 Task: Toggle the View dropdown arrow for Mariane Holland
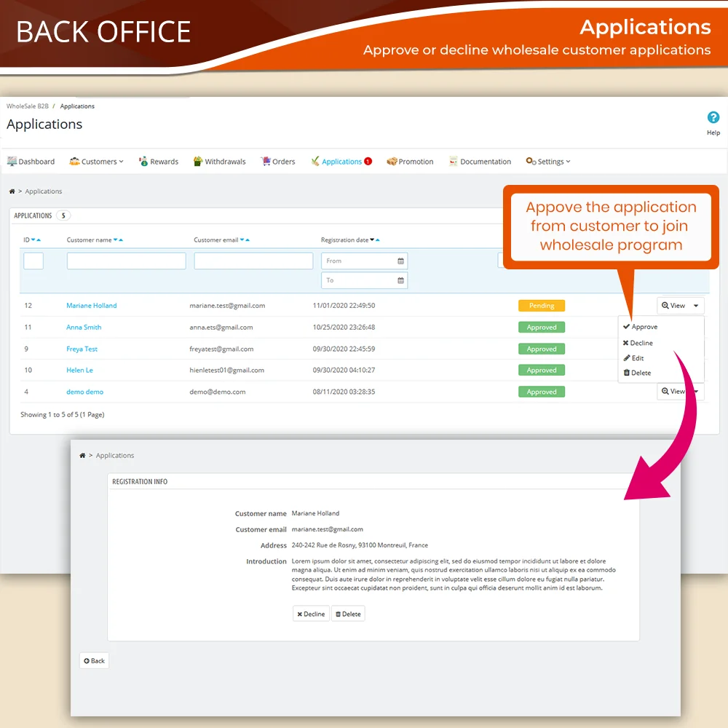[697, 306]
